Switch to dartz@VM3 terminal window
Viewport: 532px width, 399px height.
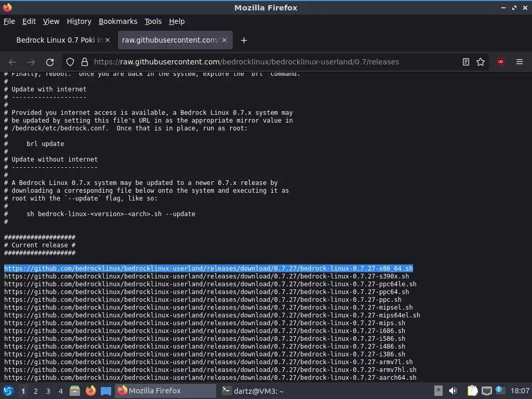point(252,391)
